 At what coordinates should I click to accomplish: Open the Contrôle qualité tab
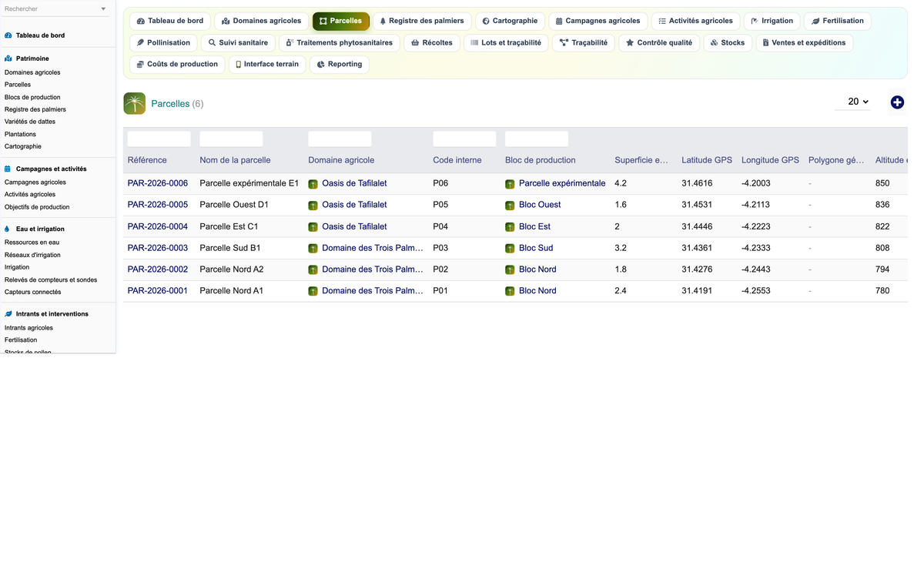point(659,42)
